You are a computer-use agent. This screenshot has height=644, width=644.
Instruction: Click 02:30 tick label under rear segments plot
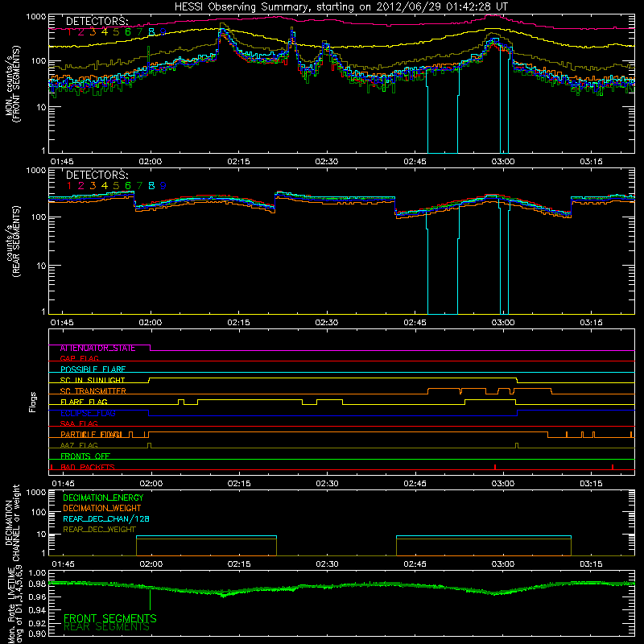pyautogui.click(x=327, y=323)
